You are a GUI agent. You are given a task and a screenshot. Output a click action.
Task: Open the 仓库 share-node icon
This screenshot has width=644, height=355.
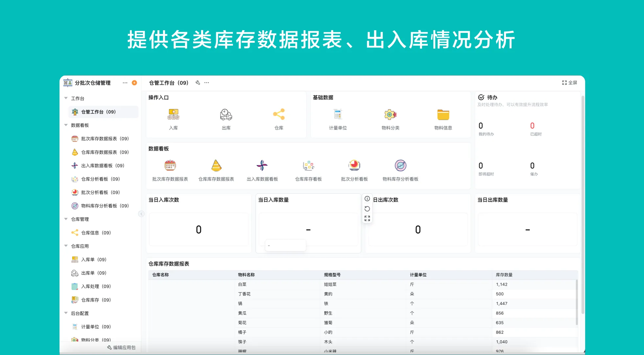[279, 115]
